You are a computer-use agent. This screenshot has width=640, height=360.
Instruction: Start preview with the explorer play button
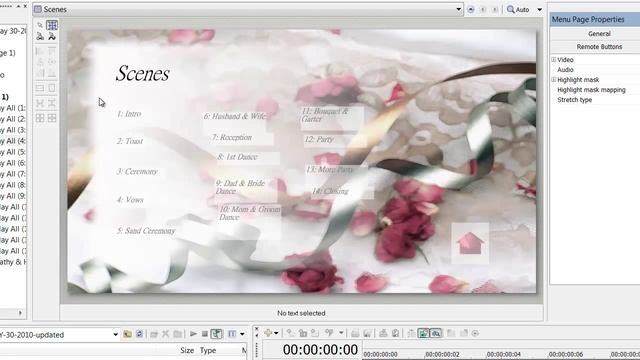[193, 334]
